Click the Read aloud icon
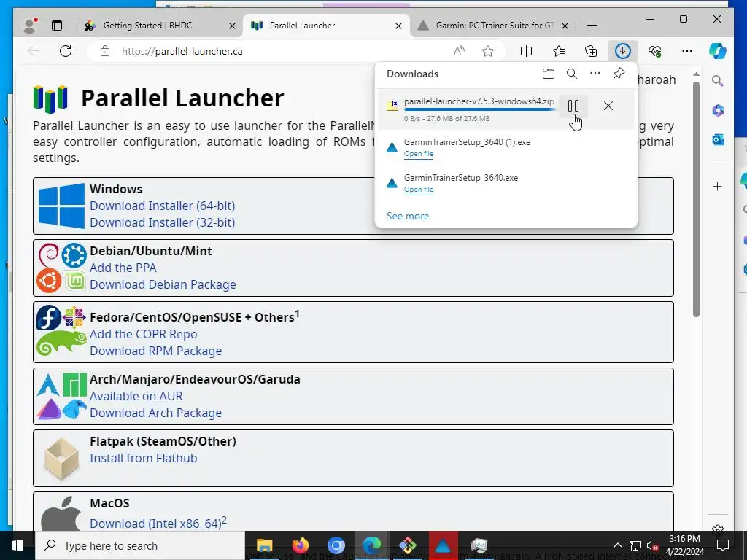Image resolution: width=747 pixels, height=560 pixels. point(459,51)
